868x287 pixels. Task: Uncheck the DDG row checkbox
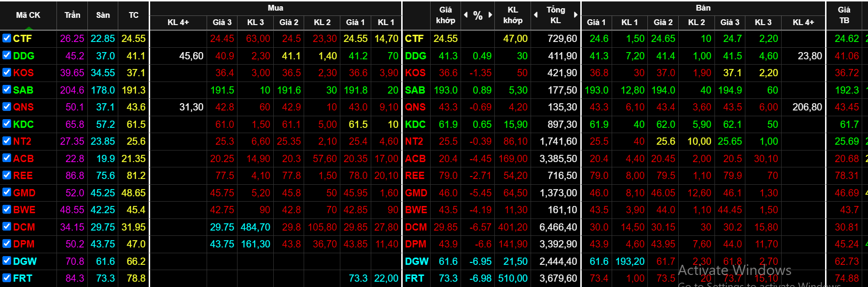(x=7, y=55)
